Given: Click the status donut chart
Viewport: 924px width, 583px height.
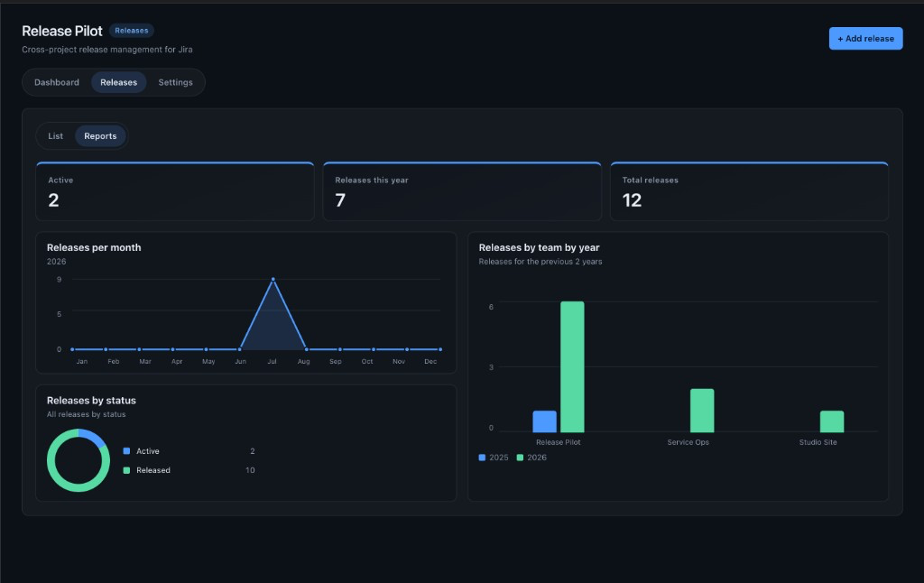Looking at the screenshot, I should [79, 460].
